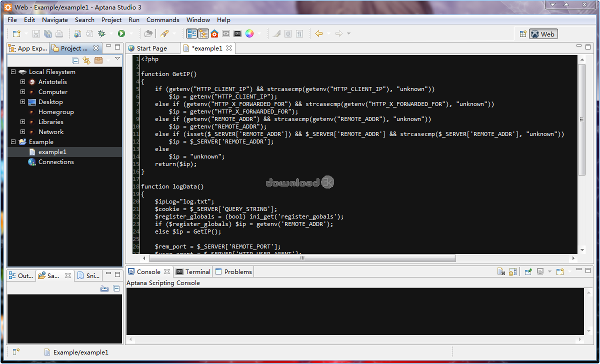Click the Debug bug icon

(101, 33)
